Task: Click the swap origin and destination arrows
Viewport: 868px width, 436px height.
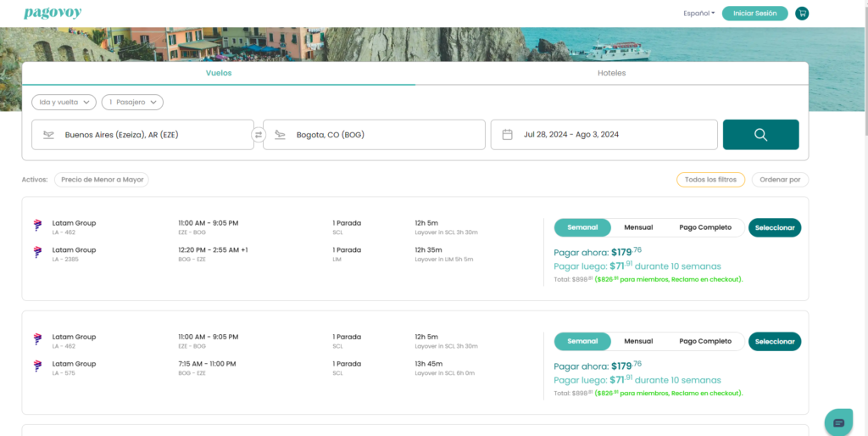Action: (x=259, y=135)
